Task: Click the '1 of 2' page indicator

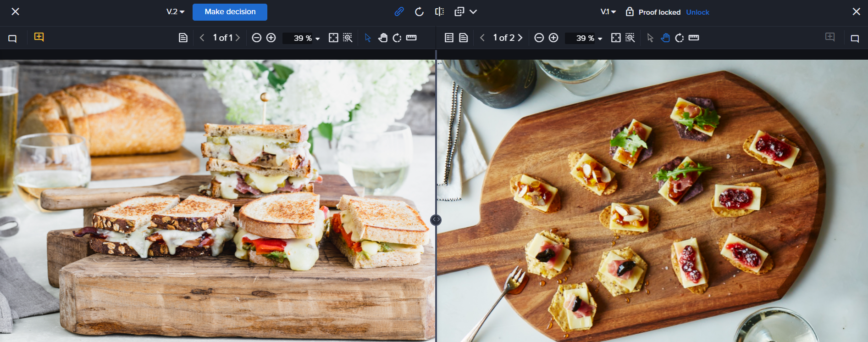Action: [x=504, y=38]
